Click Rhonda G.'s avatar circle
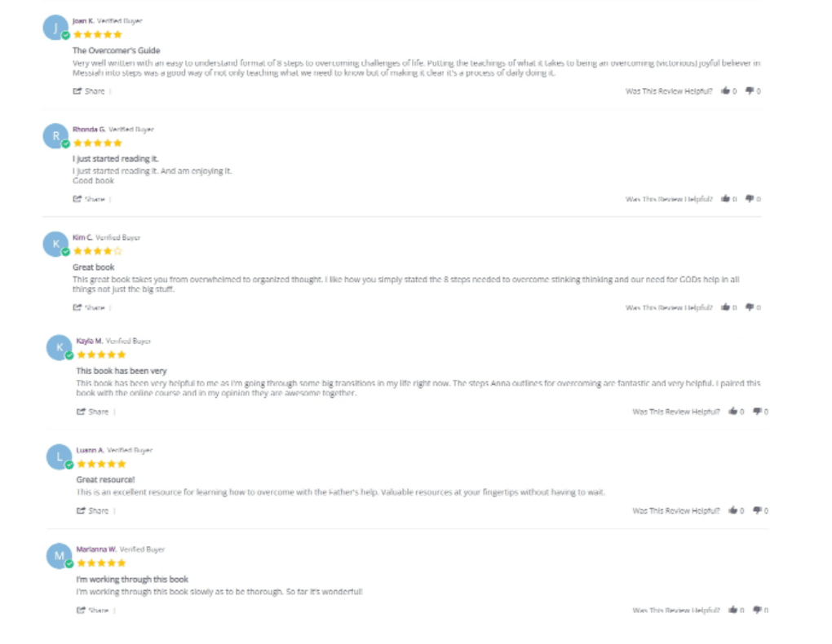The width and height of the screenshot is (832, 644). pos(55,135)
